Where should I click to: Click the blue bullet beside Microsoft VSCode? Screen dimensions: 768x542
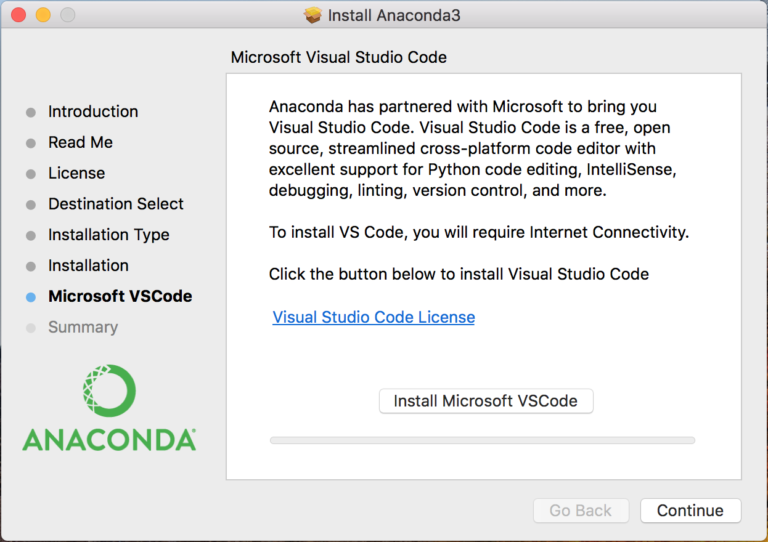[31, 297]
